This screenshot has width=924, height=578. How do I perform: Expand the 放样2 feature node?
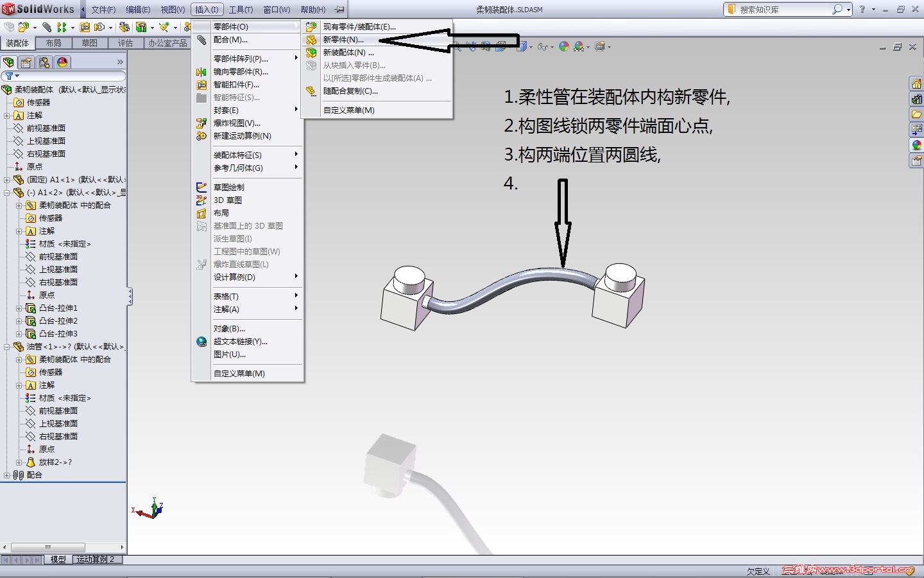tap(19, 462)
